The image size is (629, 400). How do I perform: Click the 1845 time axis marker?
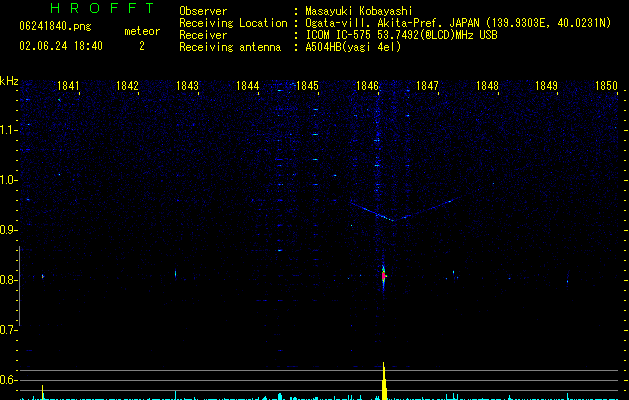coord(307,86)
